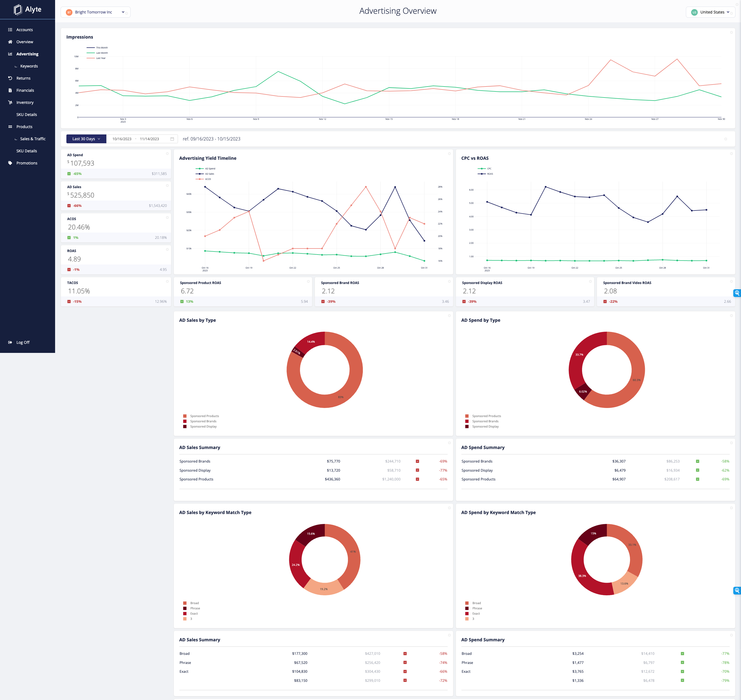
Task: Go to Sales & Traffic page
Action: point(33,139)
